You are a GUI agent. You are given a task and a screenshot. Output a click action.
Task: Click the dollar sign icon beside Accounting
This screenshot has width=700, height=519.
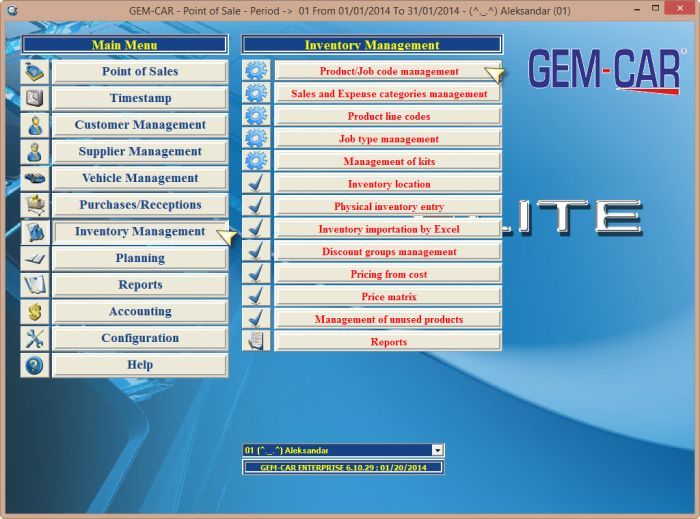click(35, 311)
